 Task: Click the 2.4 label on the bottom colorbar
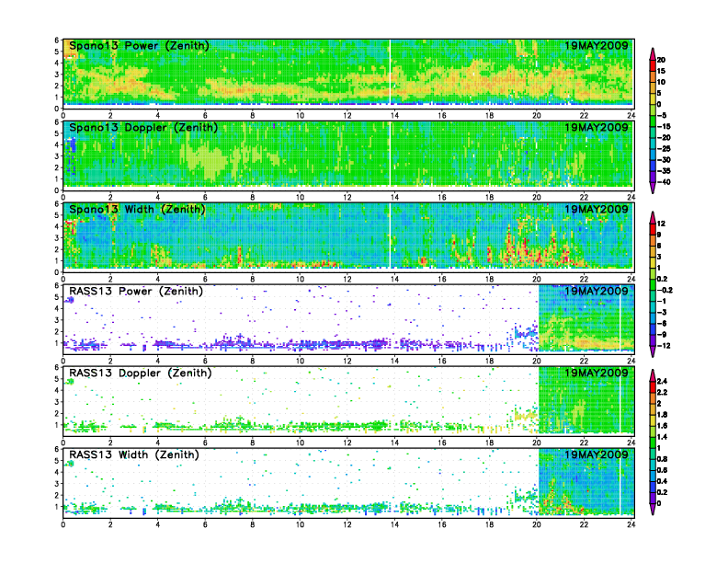point(662,382)
